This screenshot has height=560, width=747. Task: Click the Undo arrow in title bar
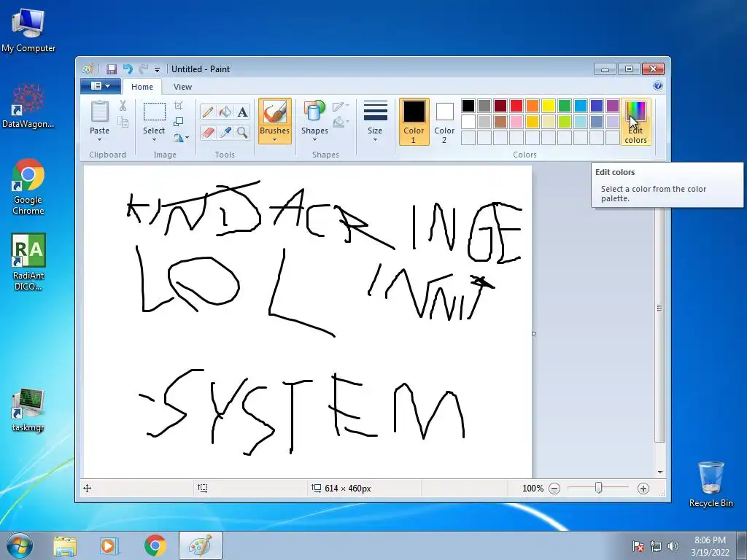coord(128,69)
